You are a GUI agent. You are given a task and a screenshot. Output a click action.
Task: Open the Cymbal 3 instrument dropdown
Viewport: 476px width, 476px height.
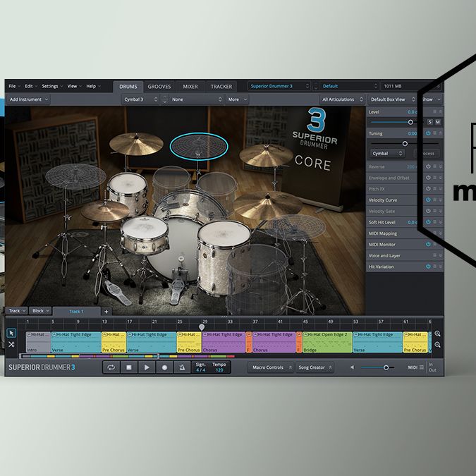click(x=140, y=99)
